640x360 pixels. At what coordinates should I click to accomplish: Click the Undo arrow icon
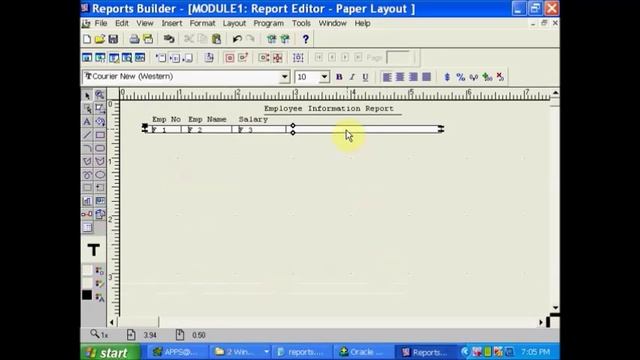point(237,39)
